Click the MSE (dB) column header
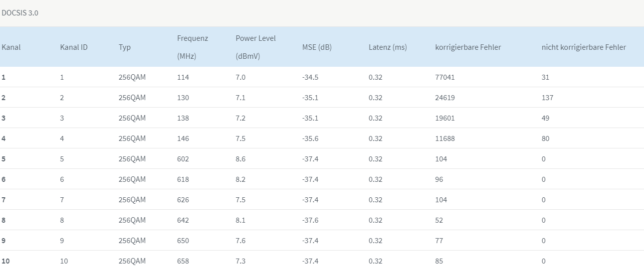Viewport: 644px width, 269px height. click(x=317, y=47)
